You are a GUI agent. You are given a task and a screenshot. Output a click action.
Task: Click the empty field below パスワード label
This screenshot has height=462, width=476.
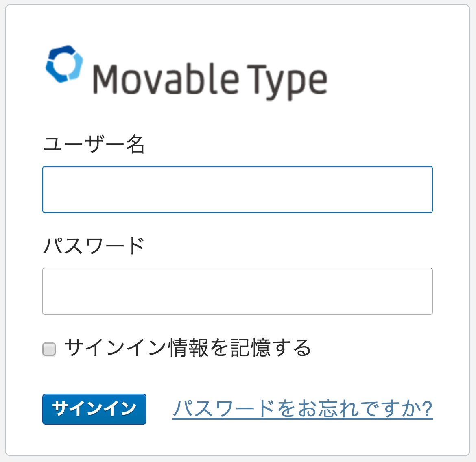tap(237, 291)
